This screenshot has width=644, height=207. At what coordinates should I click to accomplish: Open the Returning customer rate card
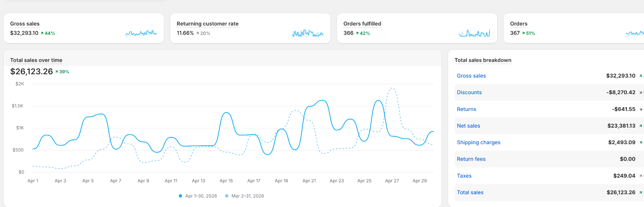[x=250, y=28]
